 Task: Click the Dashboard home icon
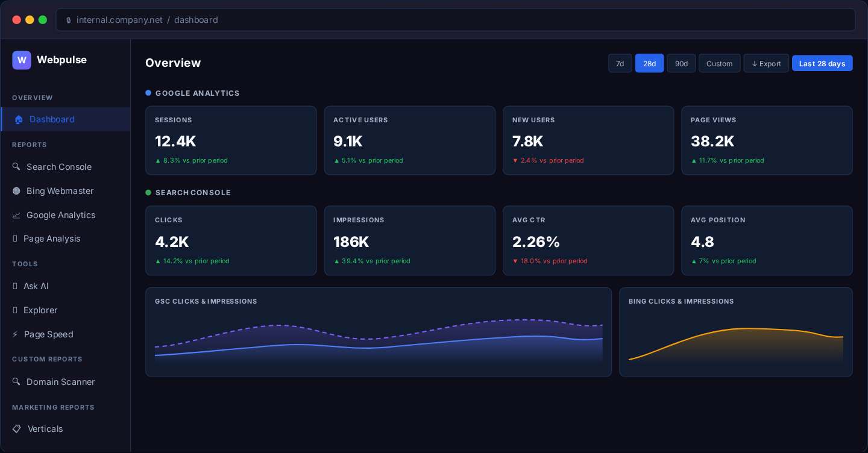[x=19, y=119]
